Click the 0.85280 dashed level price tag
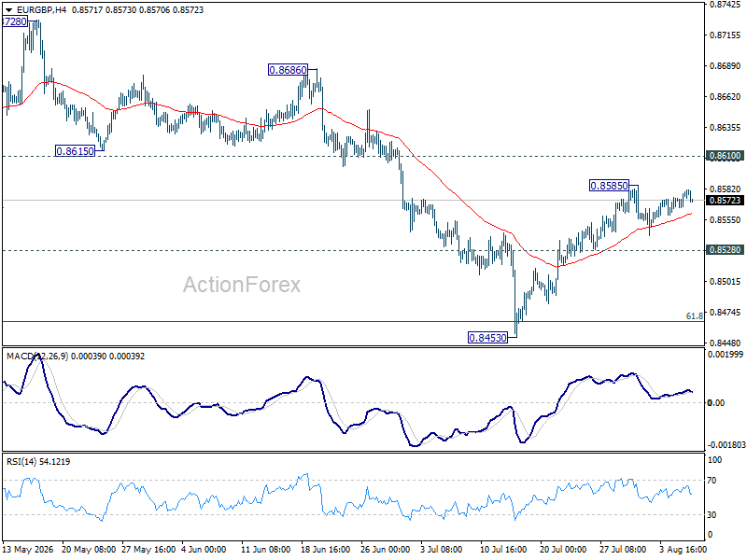747x560 pixels. [x=726, y=250]
